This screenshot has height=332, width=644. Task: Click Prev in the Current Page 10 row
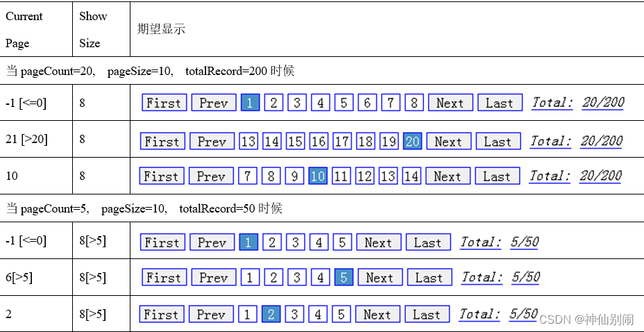(211, 176)
